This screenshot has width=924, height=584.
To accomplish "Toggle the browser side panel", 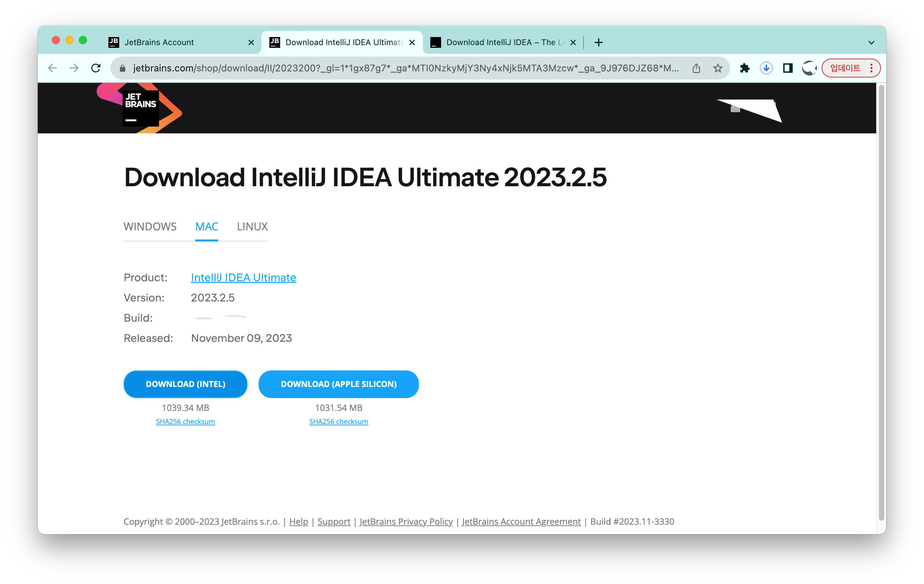I will 787,68.
